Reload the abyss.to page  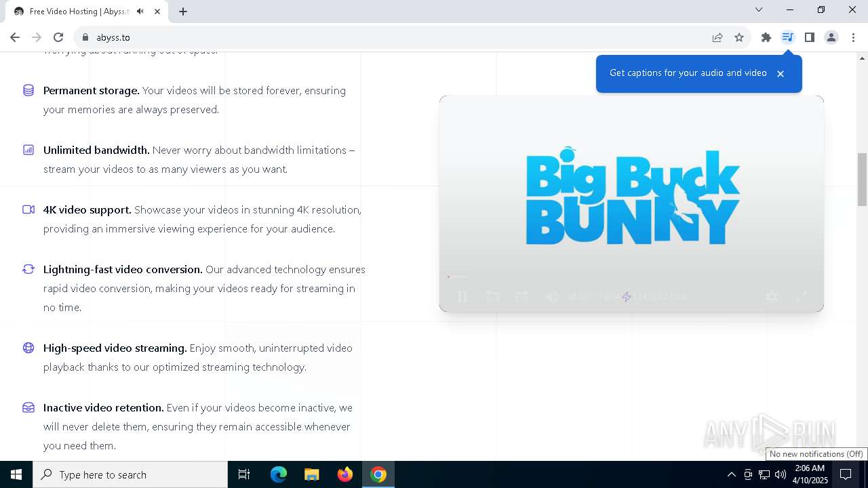[58, 37]
